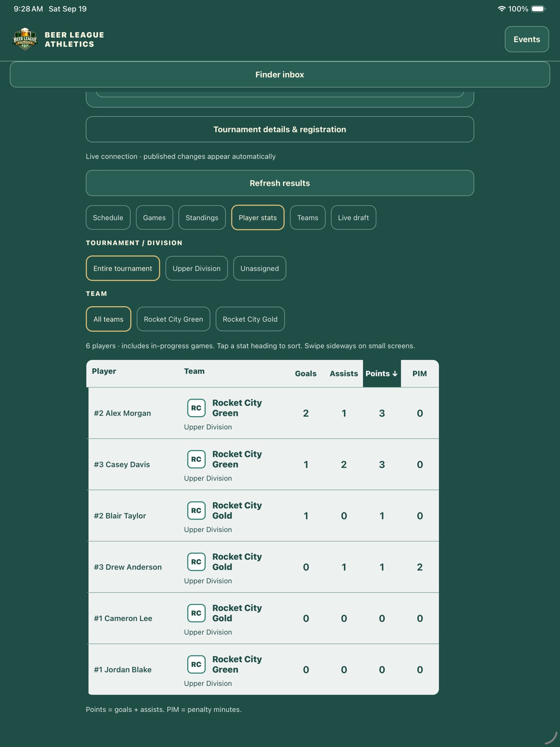
Task: Tap the Beer League Athletics logo
Action: (25, 39)
